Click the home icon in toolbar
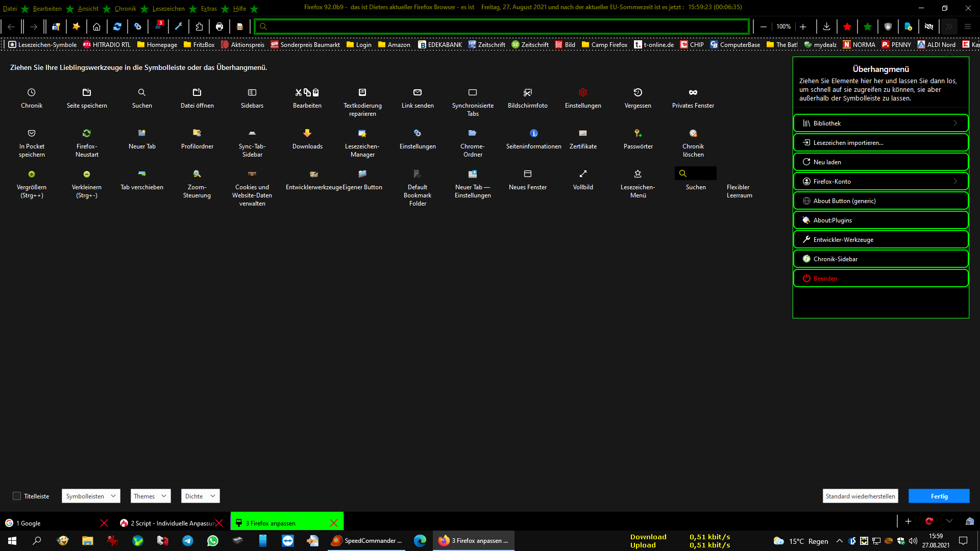This screenshot has height=551, width=980. [x=96, y=27]
